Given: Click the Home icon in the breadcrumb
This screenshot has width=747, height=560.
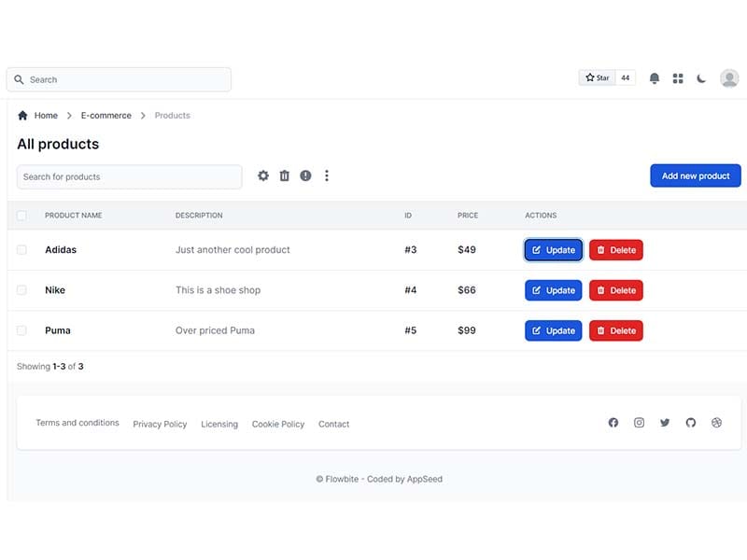Looking at the screenshot, I should [22, 115].
